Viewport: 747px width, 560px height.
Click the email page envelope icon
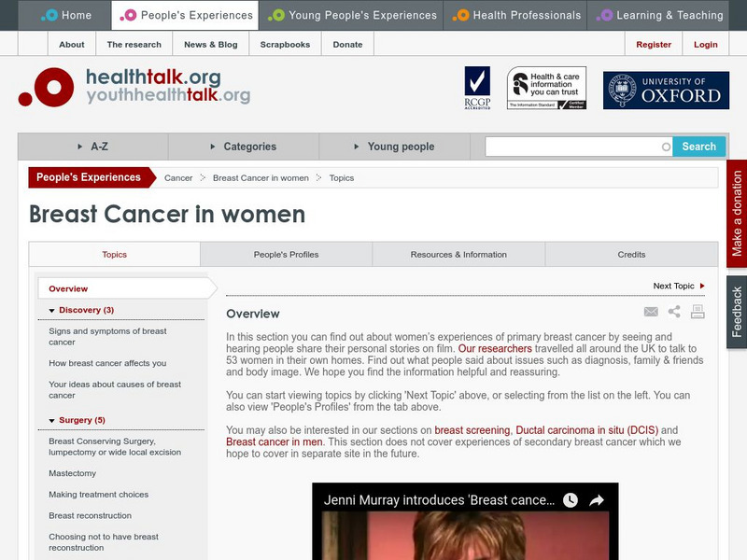(651, 313)
